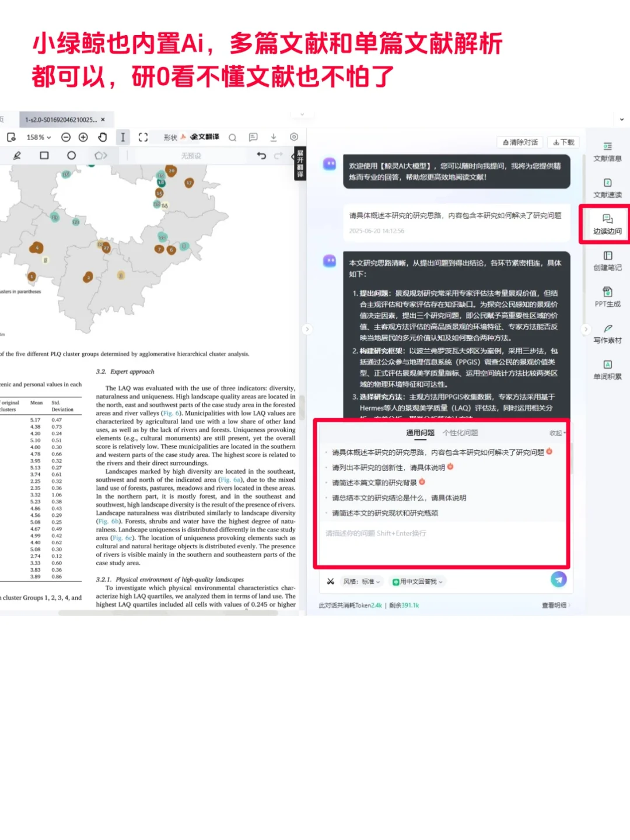630x840 pixels.
Task: Open 边读边问 read-and-ask sidebar item
Action: point(607,225)
